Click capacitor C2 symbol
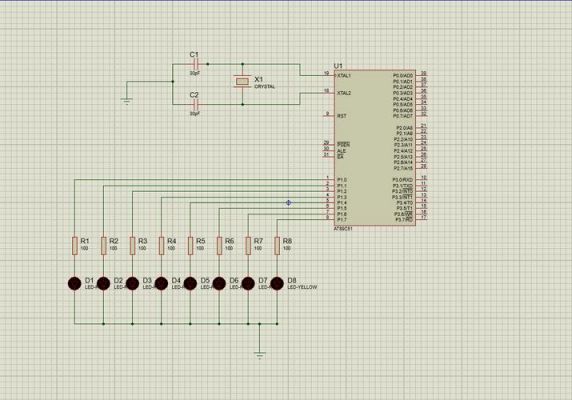 pyautogui.click(x=196, y=105)
